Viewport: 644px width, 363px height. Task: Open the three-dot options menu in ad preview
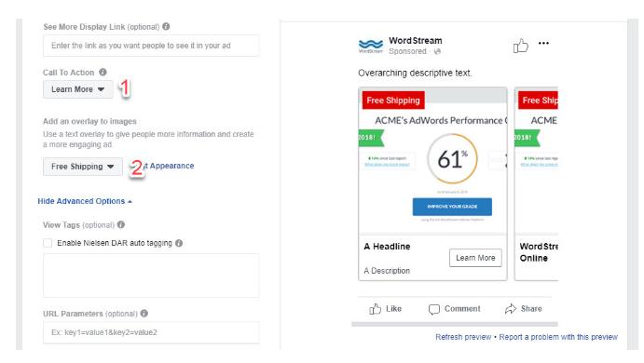tap(543, 43)
